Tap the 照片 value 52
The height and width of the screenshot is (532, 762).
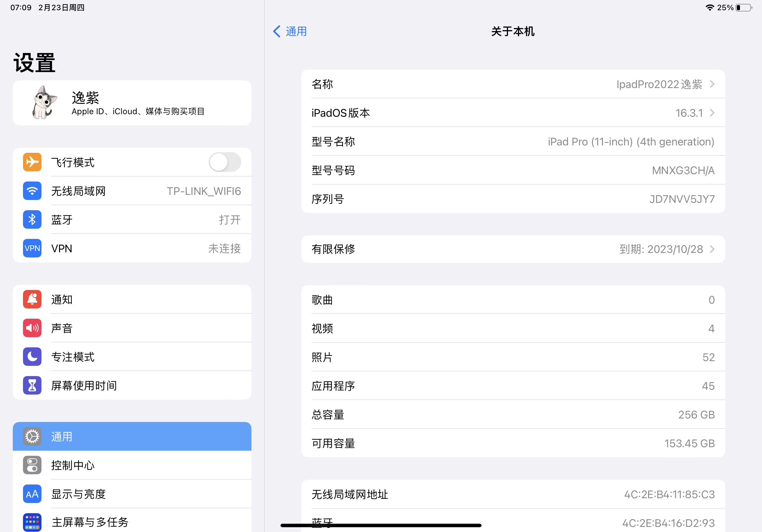pos(709,357)
